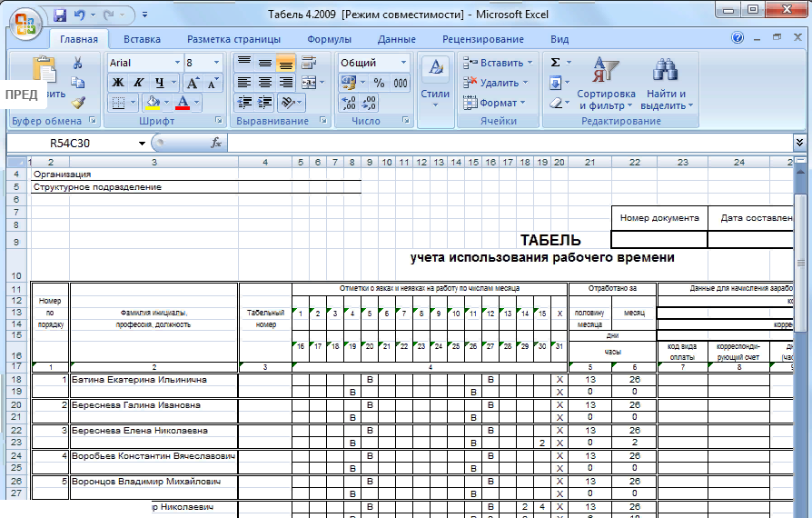Click the Find and Select binoculars
This screenshot has height=518, width=812.
tap(666, 84)
